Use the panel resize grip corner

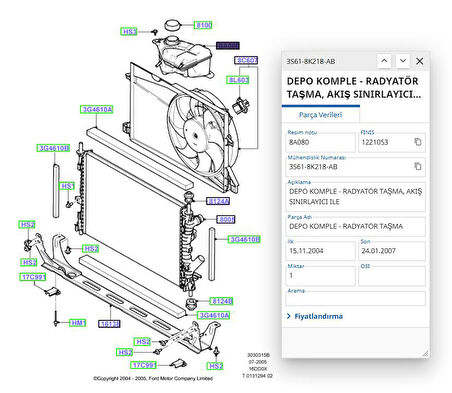tap(425, 354)
